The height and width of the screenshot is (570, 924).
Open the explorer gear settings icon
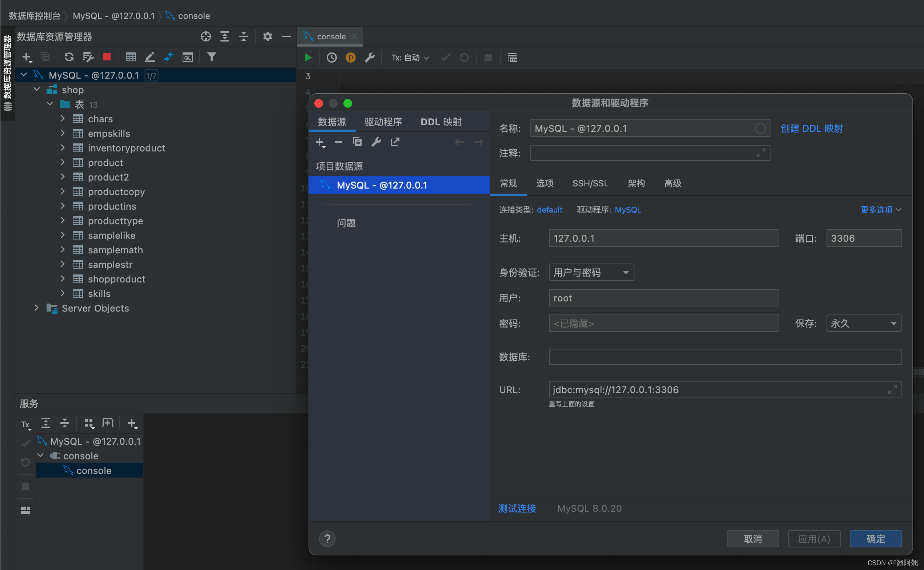(267, 36)
